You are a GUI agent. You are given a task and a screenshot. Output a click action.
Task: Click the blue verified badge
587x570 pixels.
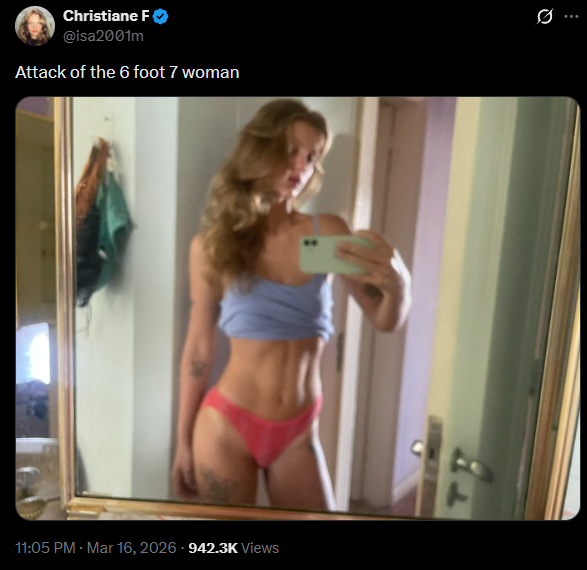[161, 16]
